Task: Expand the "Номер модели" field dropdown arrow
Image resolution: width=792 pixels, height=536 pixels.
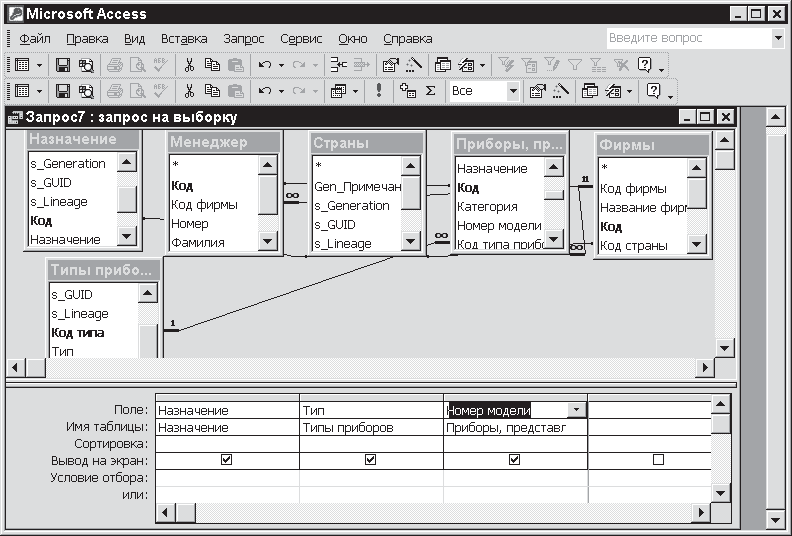Action: [x=575, y=410]
